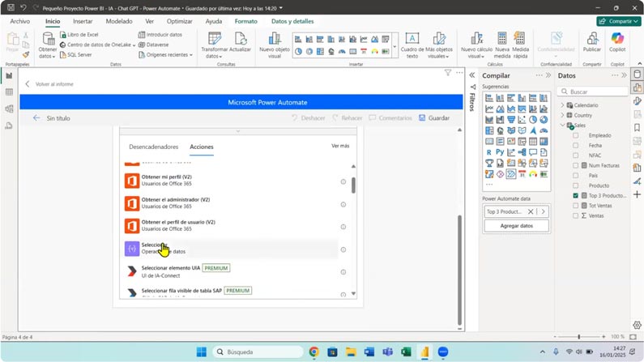Click the Guardar button in Power Automate
The image size is (644, 362).
434,118
